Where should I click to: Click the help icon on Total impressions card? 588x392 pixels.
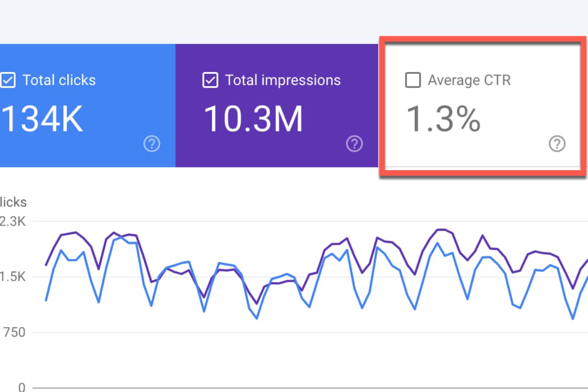point(354,144)
